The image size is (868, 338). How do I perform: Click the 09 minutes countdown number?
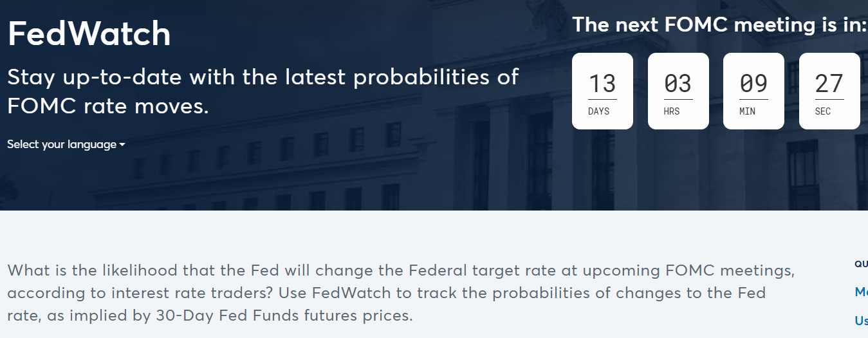[753, 84]
